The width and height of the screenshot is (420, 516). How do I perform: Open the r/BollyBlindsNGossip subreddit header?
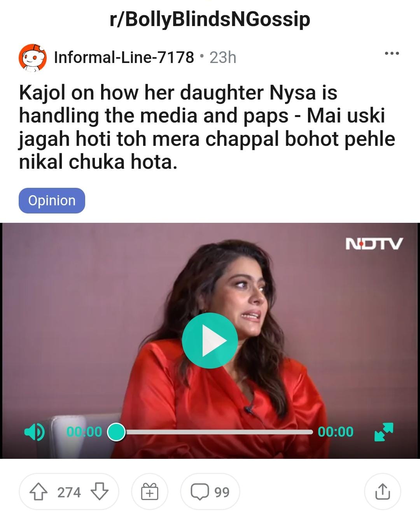(210, 19)
